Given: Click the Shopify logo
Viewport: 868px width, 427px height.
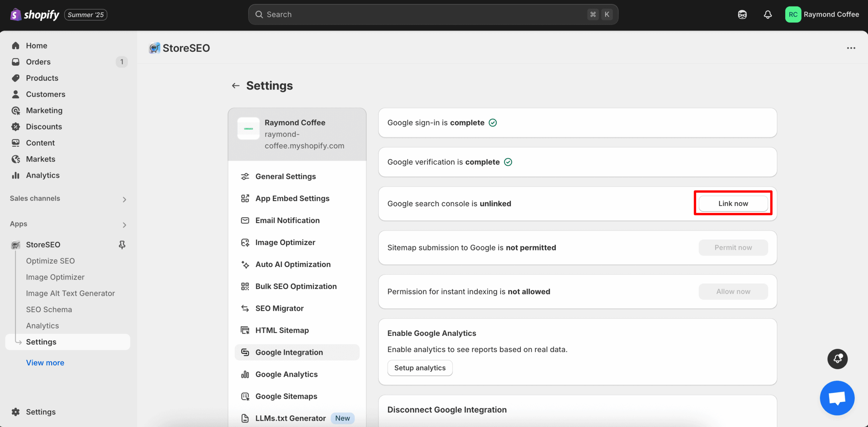Looking at the screenshot, I should [x=35, y=15].
